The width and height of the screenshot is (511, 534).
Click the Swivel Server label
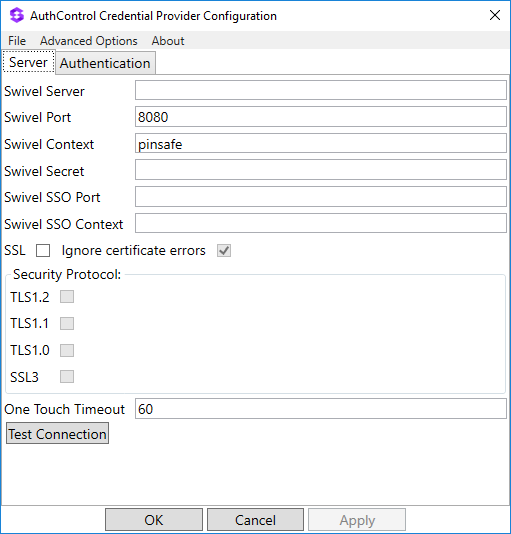click(44, 91)
